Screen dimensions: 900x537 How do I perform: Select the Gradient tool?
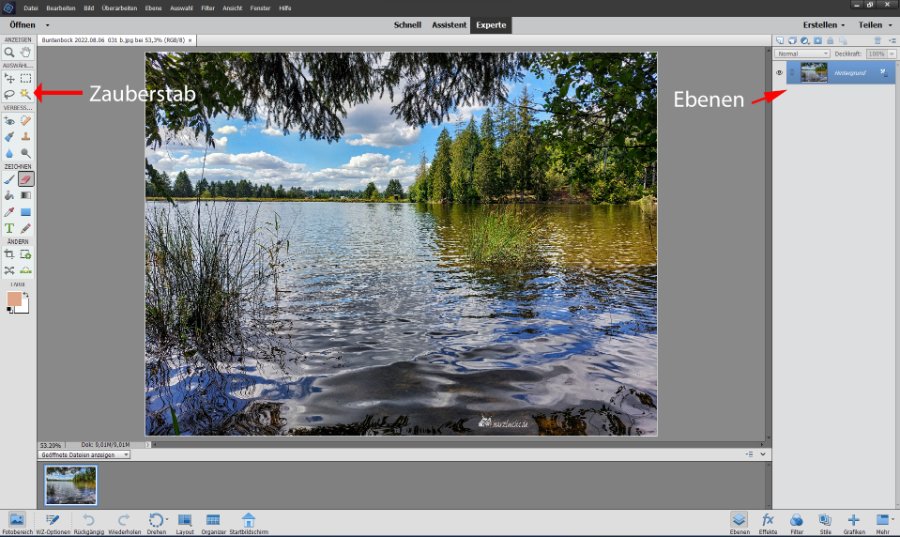coord(26,196)
